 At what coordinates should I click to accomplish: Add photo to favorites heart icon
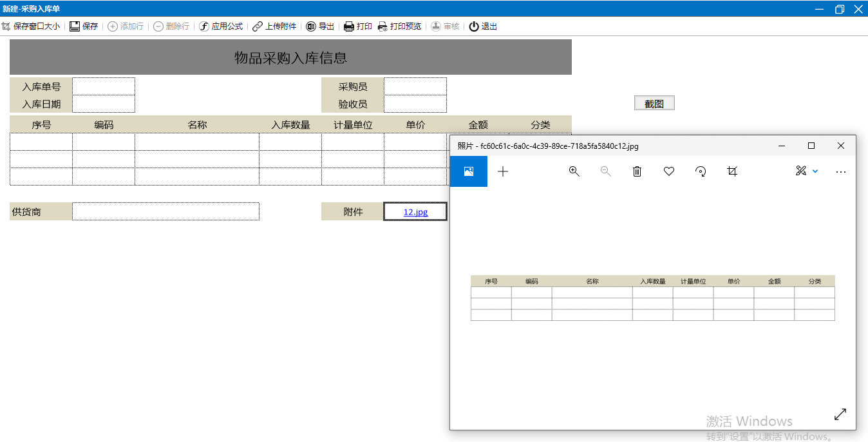(x=669, y=171)
